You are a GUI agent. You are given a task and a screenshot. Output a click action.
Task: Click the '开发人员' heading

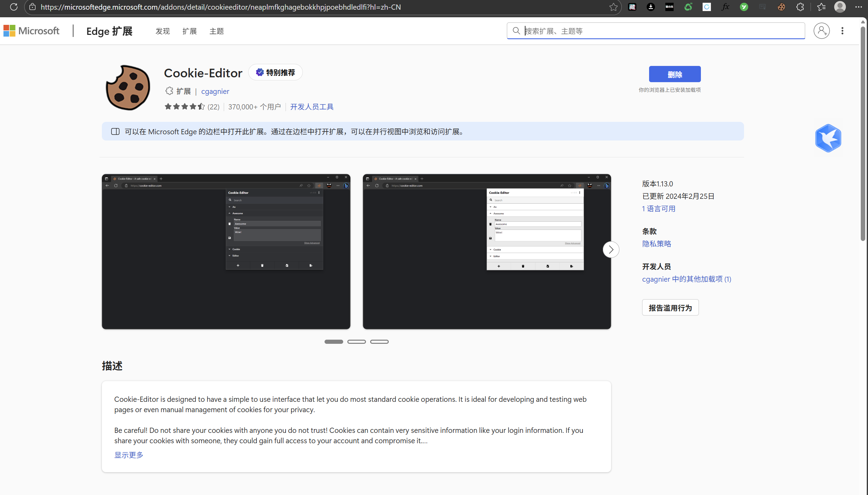pyautogui.click(x=656, y=267)
